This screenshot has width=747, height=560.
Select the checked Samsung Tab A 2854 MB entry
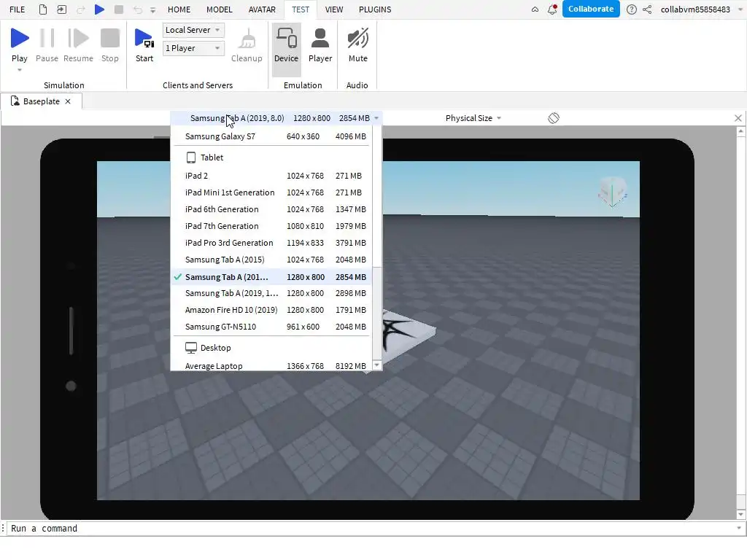pyautogui.click(x=271, y=276)
